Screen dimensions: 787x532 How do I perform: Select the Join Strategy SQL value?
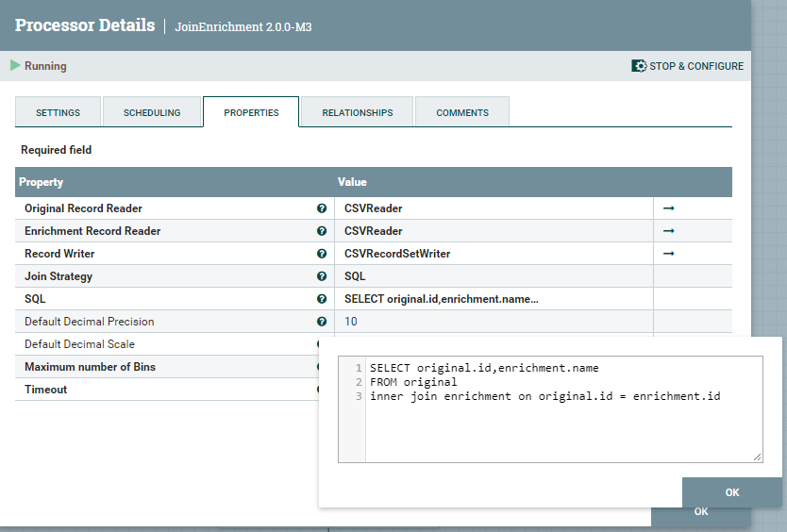355,276
